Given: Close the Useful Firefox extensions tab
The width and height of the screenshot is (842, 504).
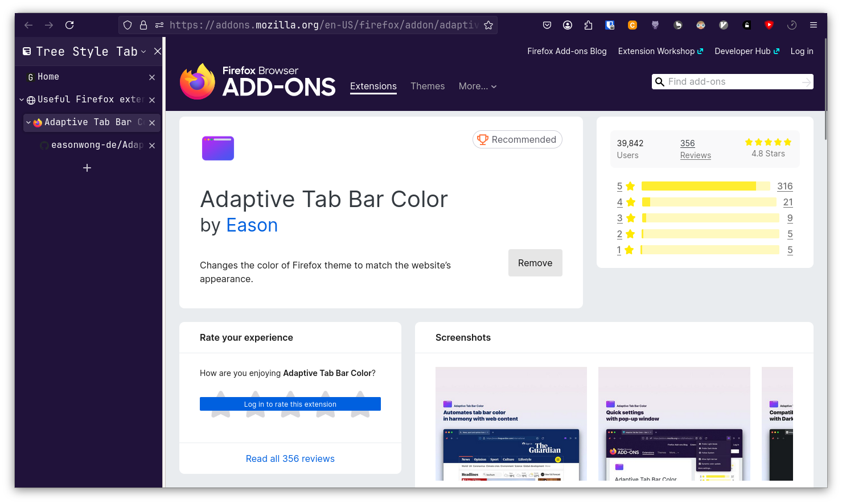Looking at the screenshot, I should click(x=152, y=100).
